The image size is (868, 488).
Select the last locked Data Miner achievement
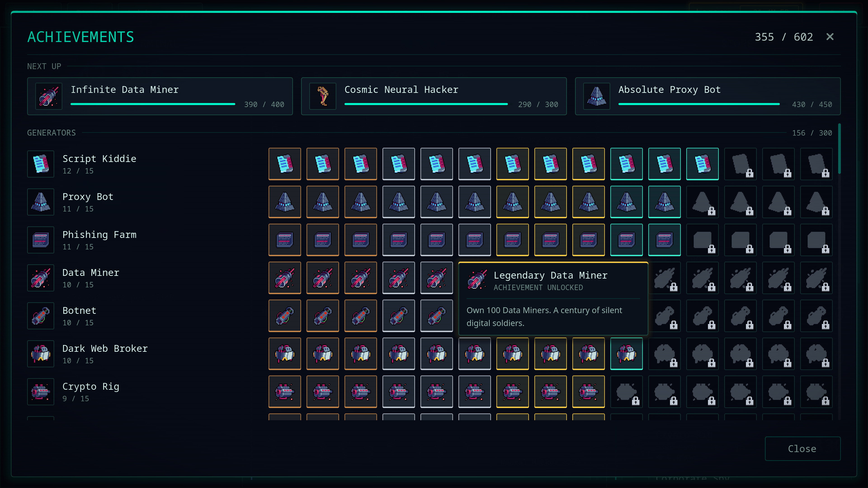coord(816,278)
